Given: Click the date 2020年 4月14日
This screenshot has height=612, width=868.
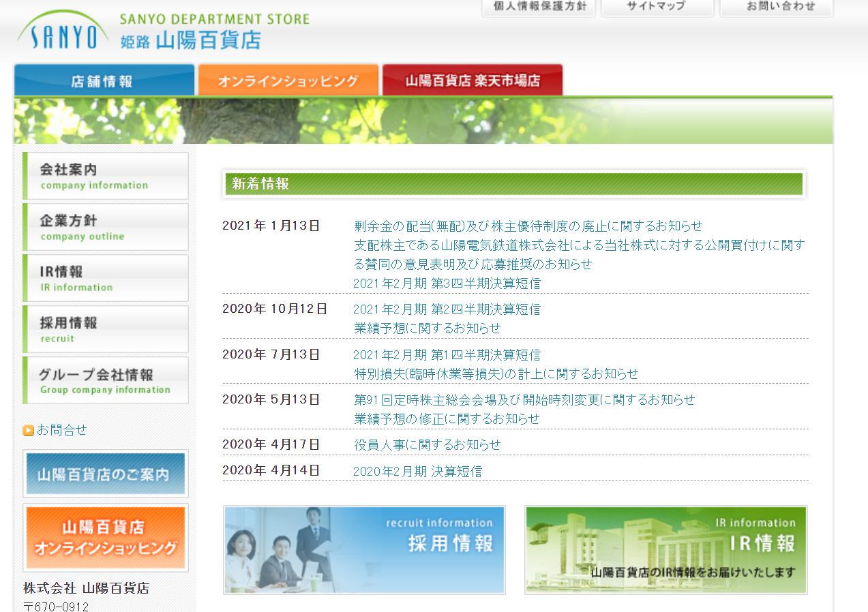Looking at the screenshot, I should tap(271, 470).
